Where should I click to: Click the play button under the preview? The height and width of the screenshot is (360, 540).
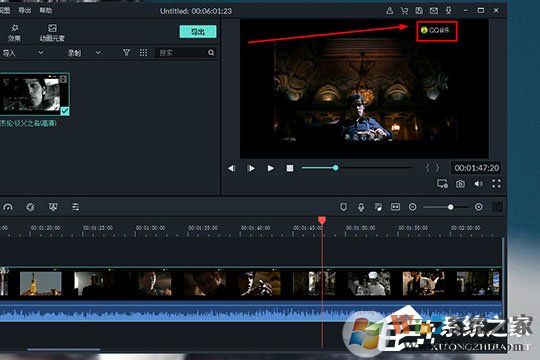270,168
